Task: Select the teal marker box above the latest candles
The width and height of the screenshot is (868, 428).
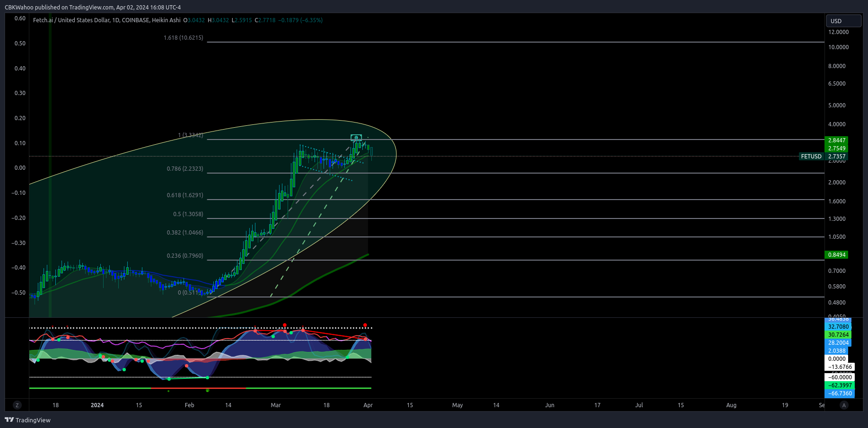Action: tap(356, 138)
